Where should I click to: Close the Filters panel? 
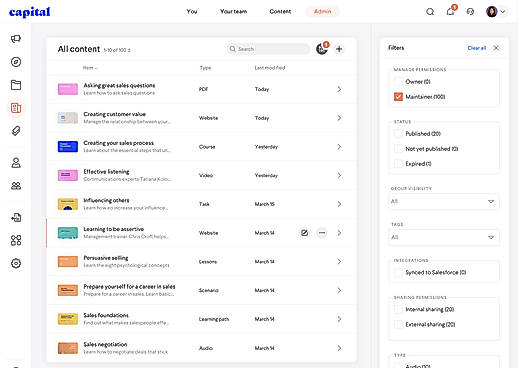(496, 48)
